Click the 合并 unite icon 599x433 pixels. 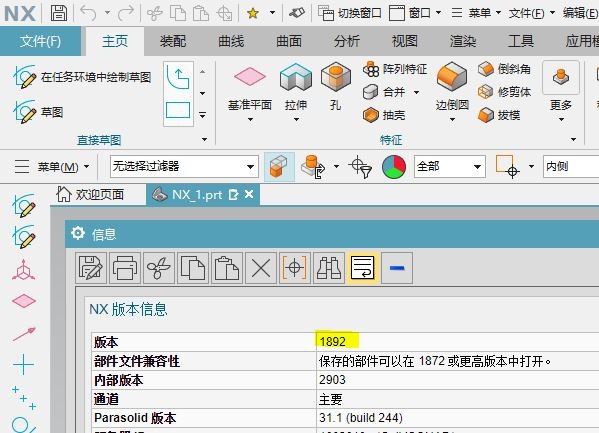[370, 92]
